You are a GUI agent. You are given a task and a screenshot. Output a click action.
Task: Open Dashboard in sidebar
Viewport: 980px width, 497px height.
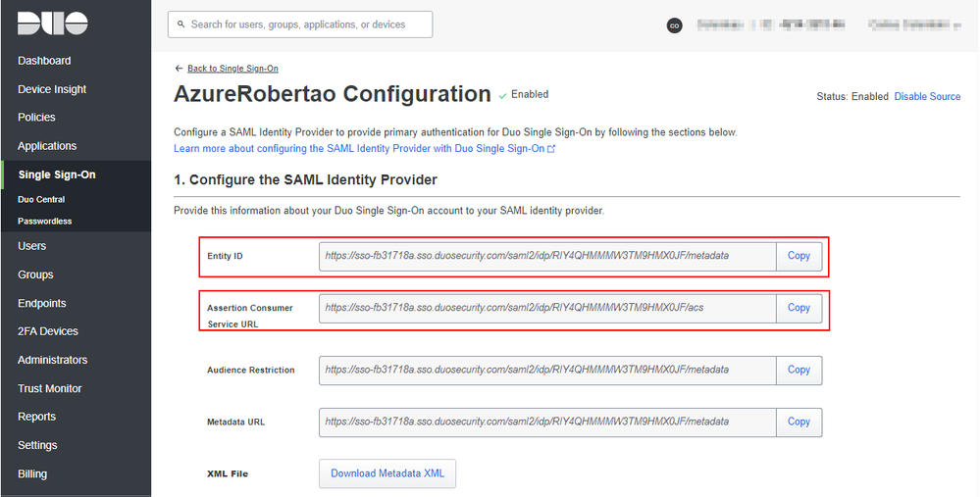click(44, 61)
